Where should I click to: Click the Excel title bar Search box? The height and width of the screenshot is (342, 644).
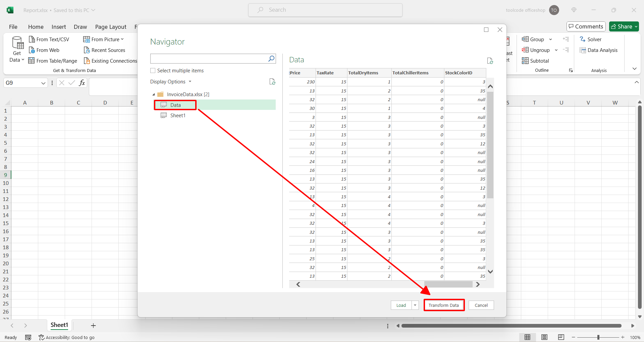(325, 10)
